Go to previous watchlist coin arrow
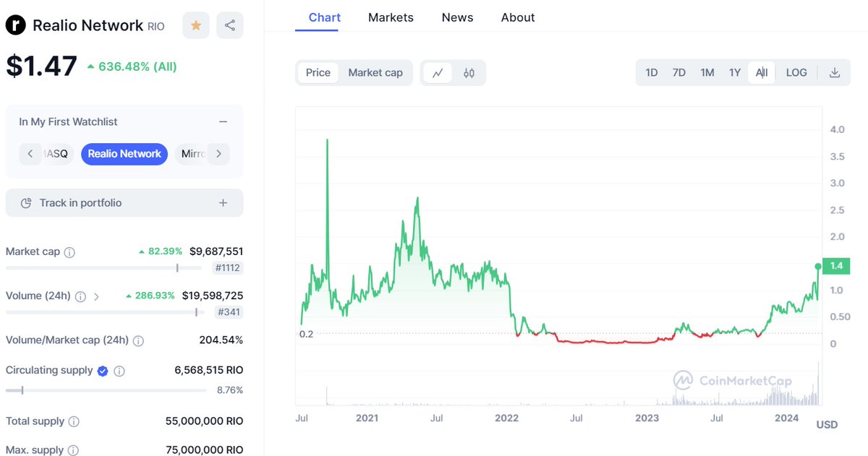The image size is (868, 456). (30, 154)
